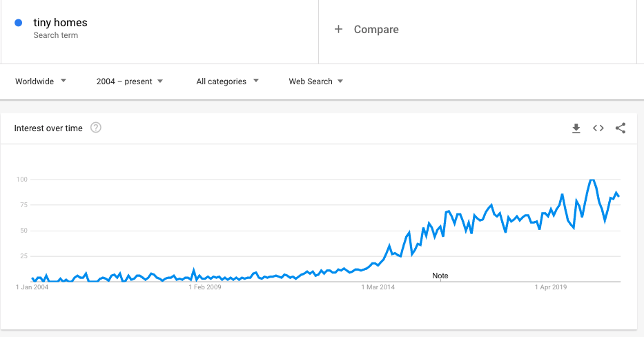
Task: Click the Compare text to add term
Action: click(376, 30)
